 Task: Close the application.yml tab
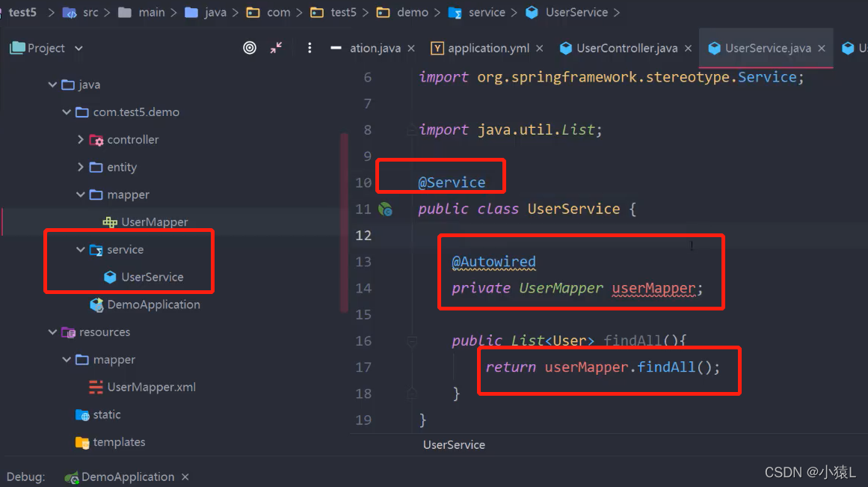540,48
